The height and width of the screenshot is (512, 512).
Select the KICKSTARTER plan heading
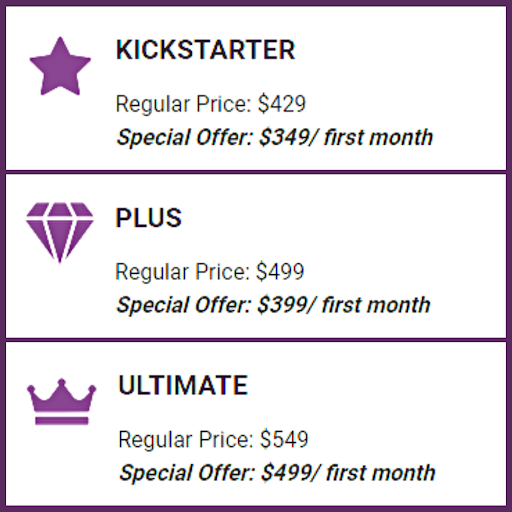pos(205,50)
